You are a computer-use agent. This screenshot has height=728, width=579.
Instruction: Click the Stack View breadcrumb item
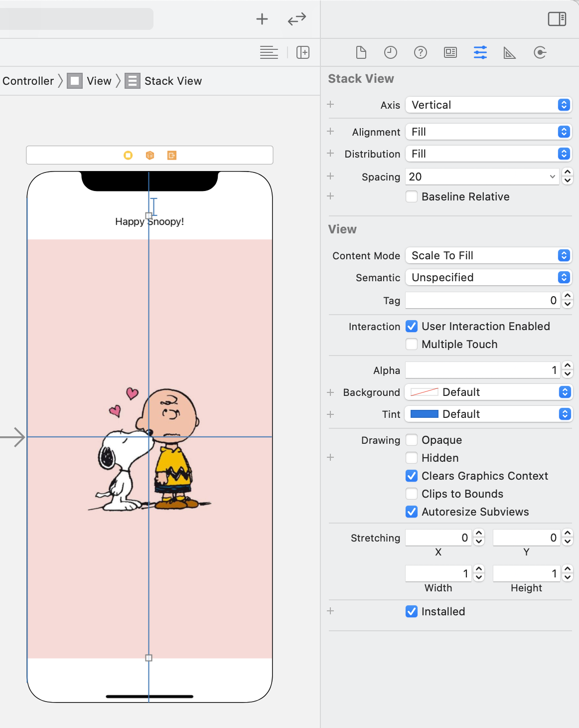pyautogui.click(x=173, y=81)
